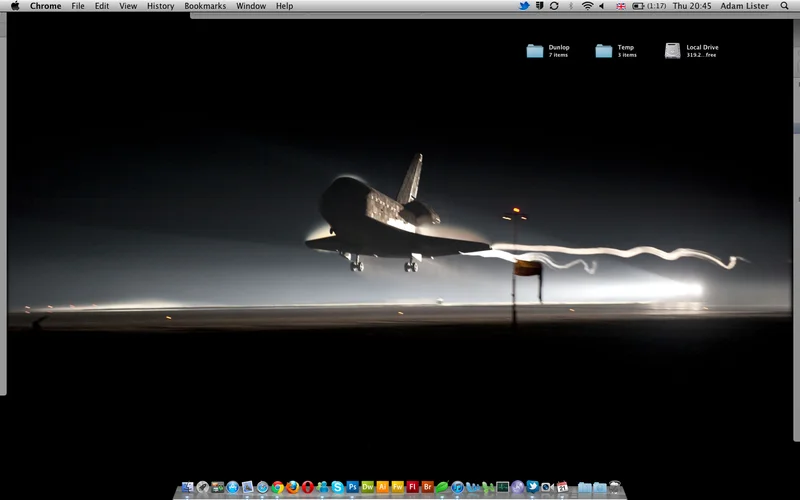Open the Bookmarks menu
Viewport: 800px width, 500px height.
pos(205,6)
